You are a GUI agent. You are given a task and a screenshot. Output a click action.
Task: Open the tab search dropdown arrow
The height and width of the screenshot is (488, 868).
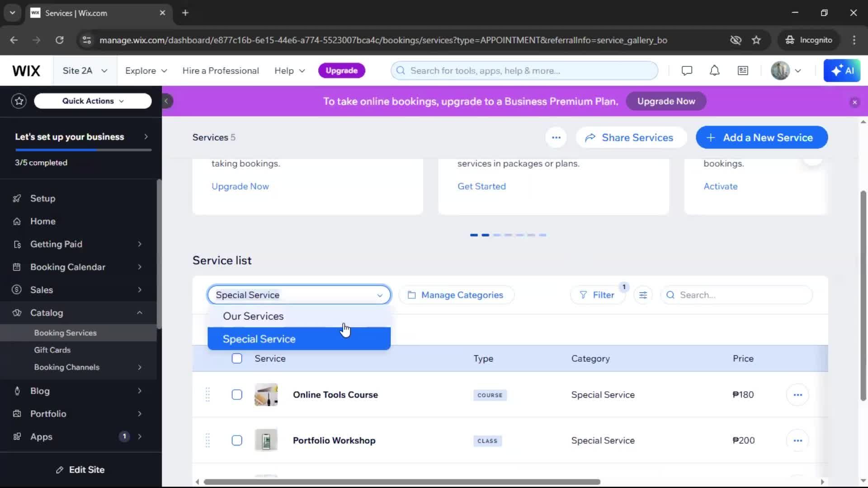click(12, 13)
